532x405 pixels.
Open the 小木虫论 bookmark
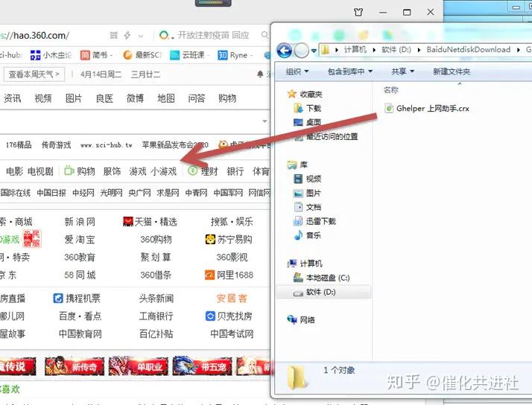pos(51,55)
